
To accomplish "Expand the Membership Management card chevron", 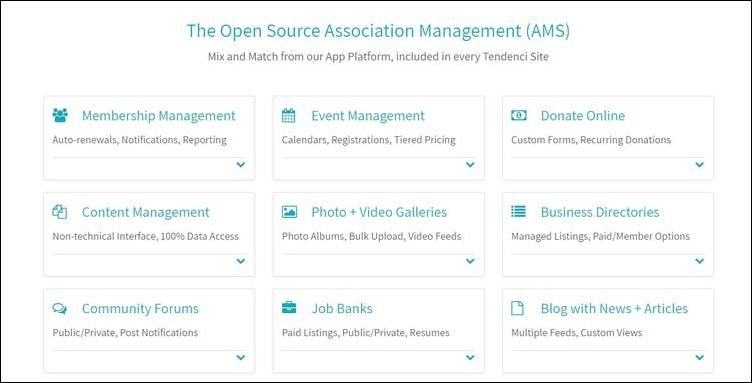I will (x=241, y=164).
